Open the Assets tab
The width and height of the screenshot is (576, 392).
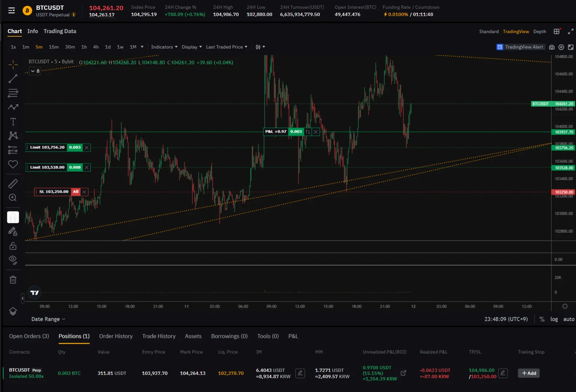coord(193,336)
